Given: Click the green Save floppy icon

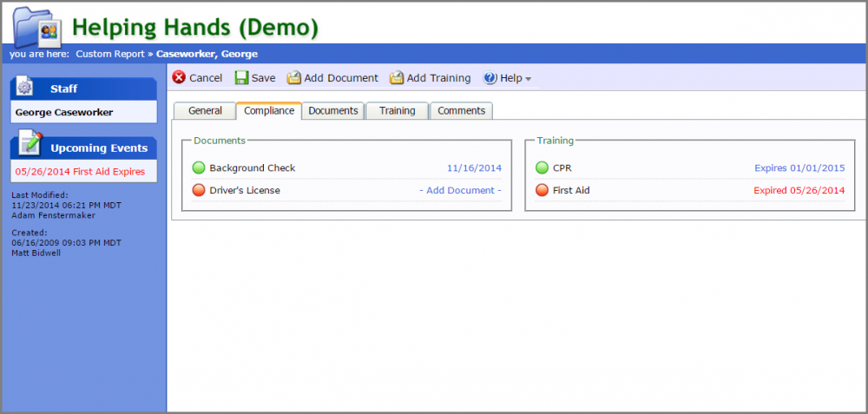Looking at the screenshot, I should tap(241, 77).
